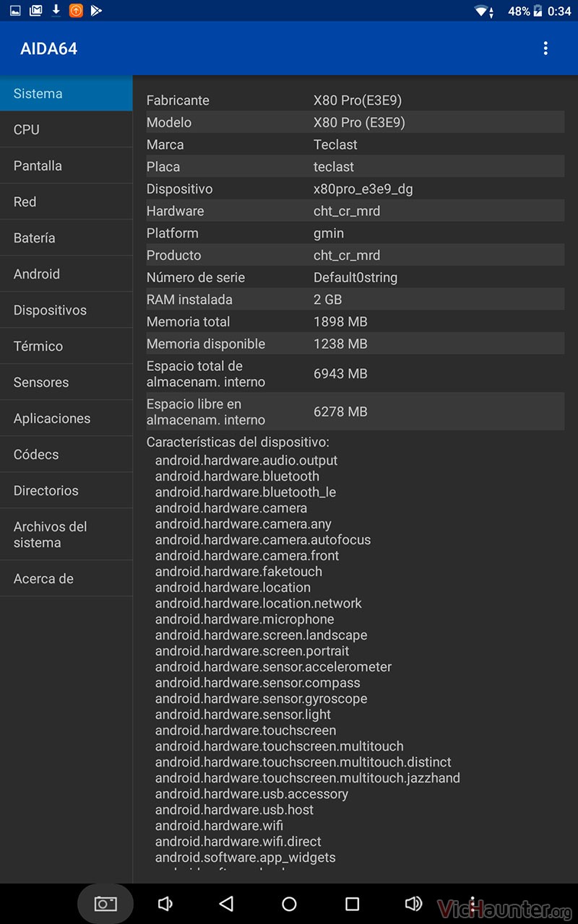
Task: Open Archivos del sistema section
Action: pyautogui.click(x=66, y=534)
